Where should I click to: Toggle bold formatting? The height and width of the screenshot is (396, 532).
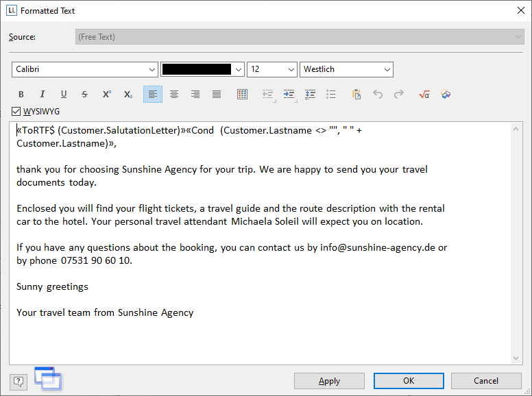tap(21, 95)
